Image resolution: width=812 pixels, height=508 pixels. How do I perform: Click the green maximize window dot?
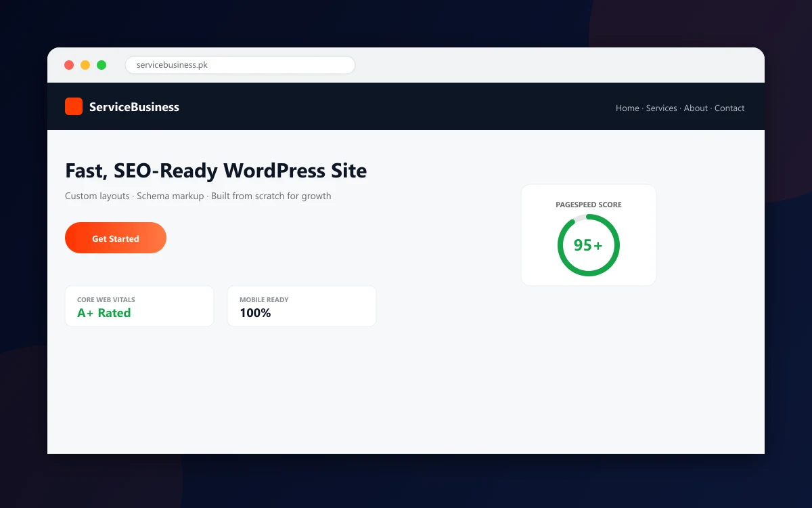[x=101, y=65]
